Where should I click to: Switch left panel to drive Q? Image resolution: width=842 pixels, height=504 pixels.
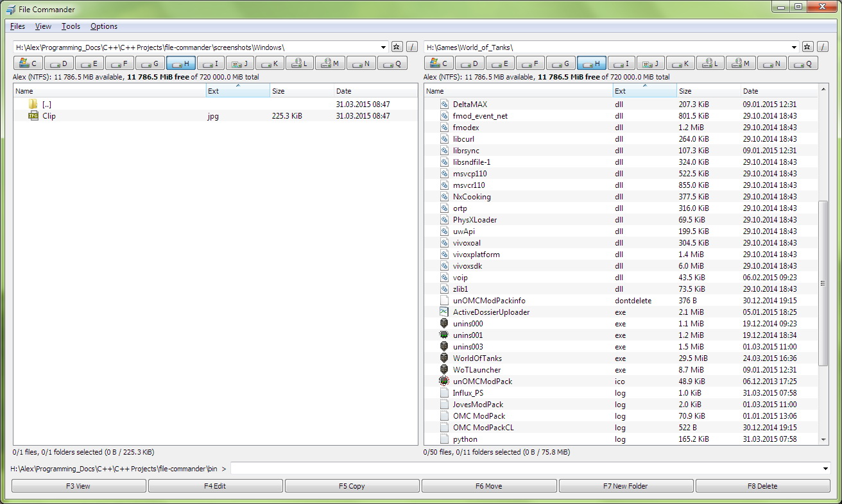(x=392, y=63)
